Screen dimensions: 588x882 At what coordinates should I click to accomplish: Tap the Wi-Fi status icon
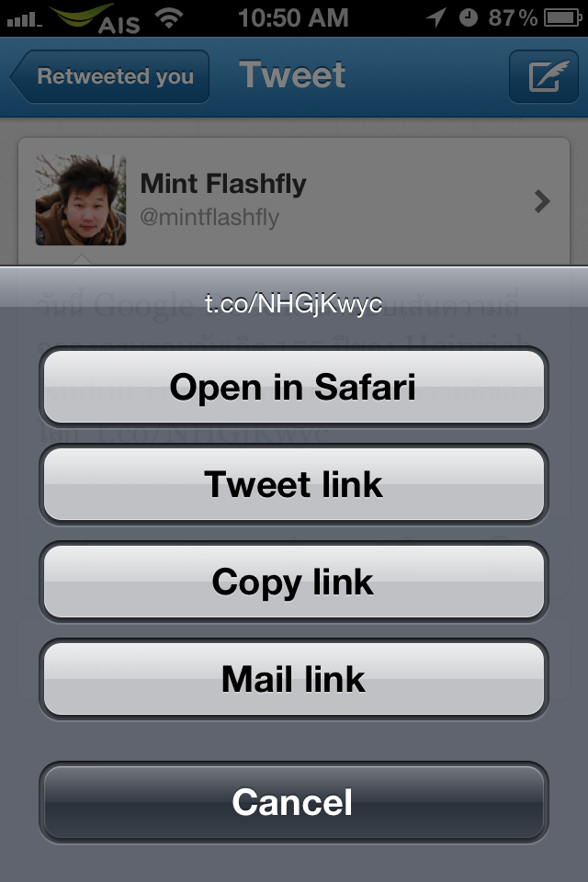click(169, 18)
